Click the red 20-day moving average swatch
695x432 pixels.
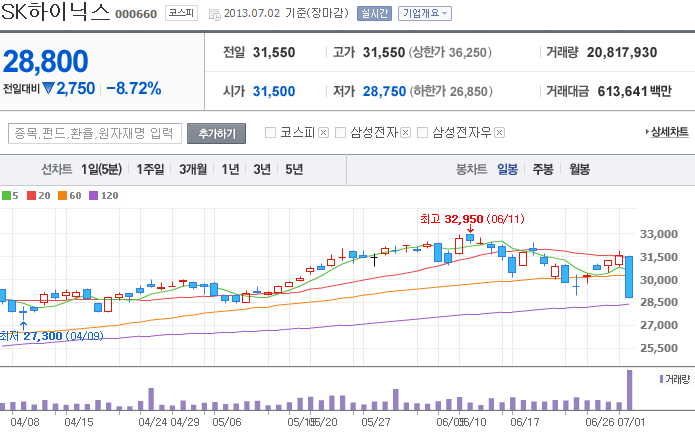pyautogui.click(x=31, y=195)
